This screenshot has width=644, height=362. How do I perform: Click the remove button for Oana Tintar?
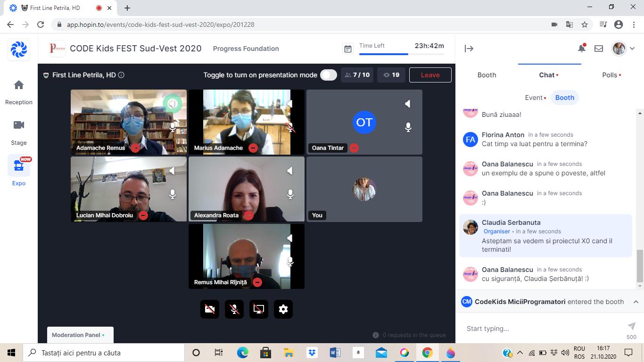tap(354, 148)
